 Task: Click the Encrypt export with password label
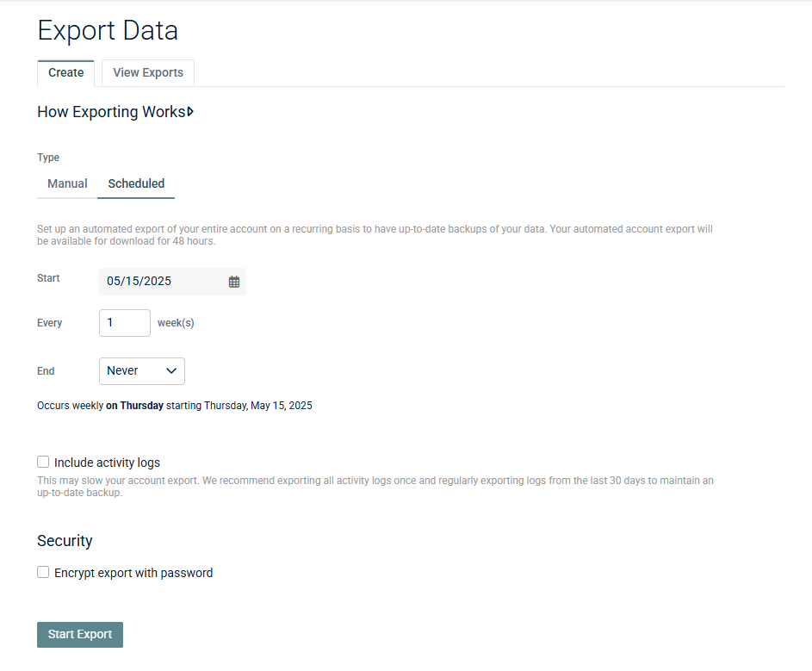tap(134, 572)
